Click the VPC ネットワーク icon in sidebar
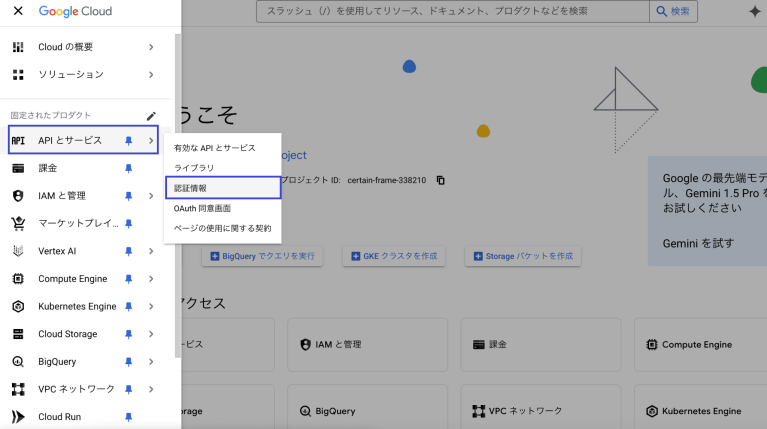Viewport: 767px width, 429px height. tap(18, 389)
